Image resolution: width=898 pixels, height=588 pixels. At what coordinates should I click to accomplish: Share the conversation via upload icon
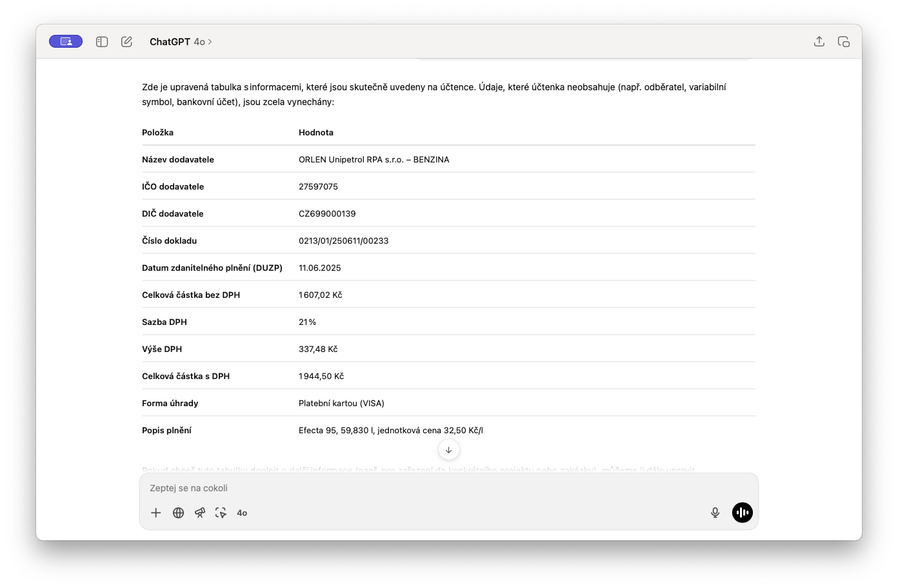[x=819, y=41]
